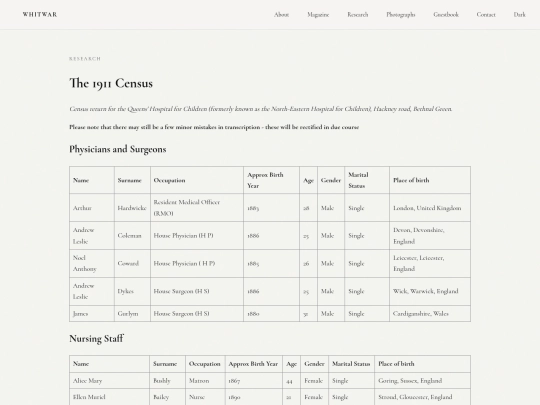The height and width of the screenshot is (405, 540).
Task: Click the bold transcription mistakes note
Action: coord(214,127)
